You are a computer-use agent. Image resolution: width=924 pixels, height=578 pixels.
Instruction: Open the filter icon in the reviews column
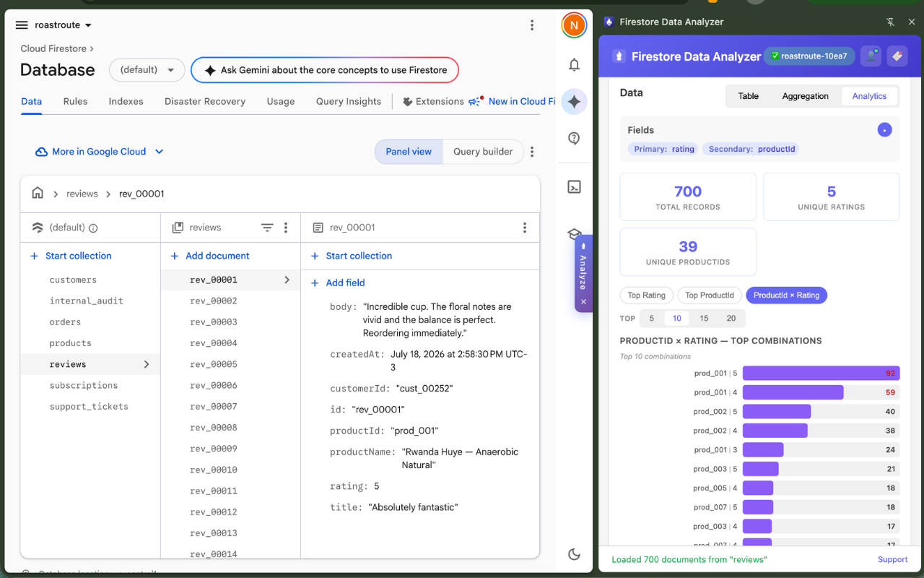pyautogui.click(x=267, y=228)
